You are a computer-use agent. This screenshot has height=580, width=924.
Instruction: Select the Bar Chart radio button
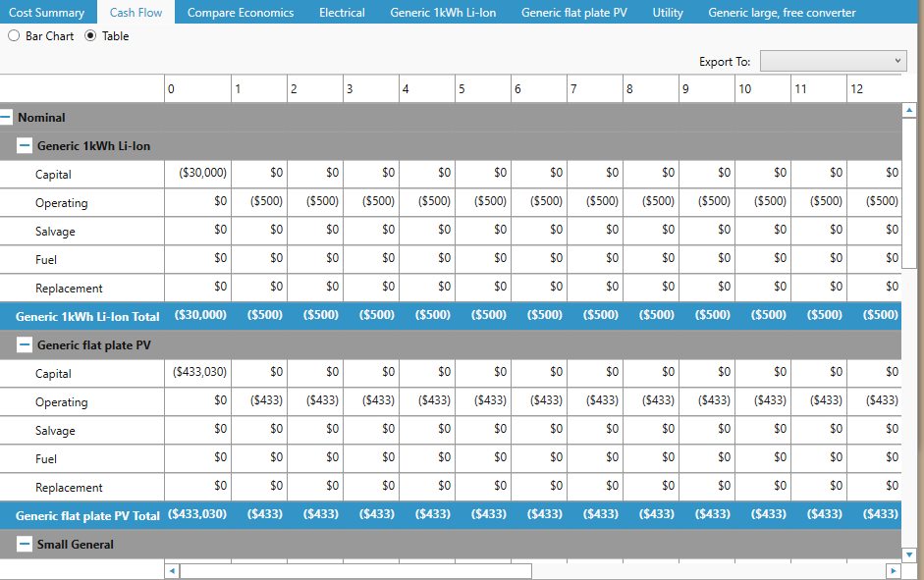coord(13,35)
